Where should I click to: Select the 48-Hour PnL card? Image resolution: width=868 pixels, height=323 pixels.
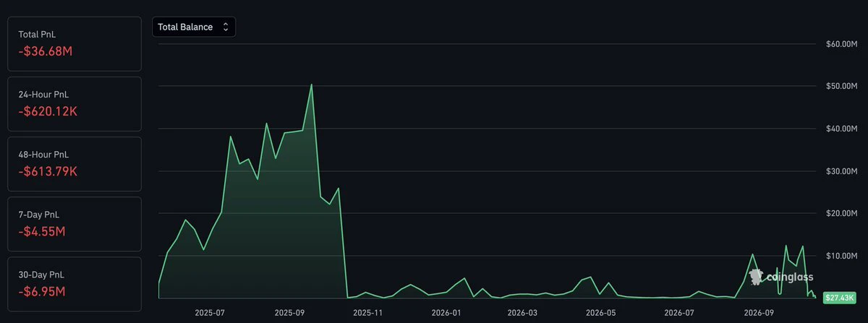[74, 164]
